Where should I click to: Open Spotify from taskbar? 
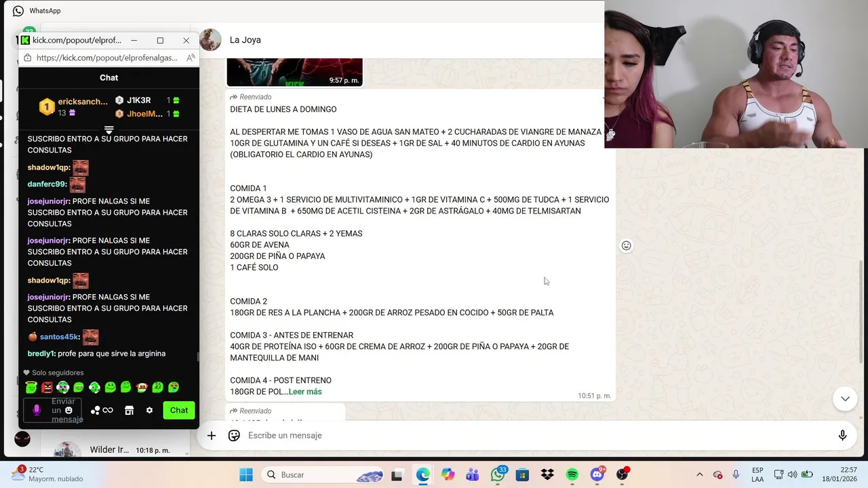click(572, 475)
